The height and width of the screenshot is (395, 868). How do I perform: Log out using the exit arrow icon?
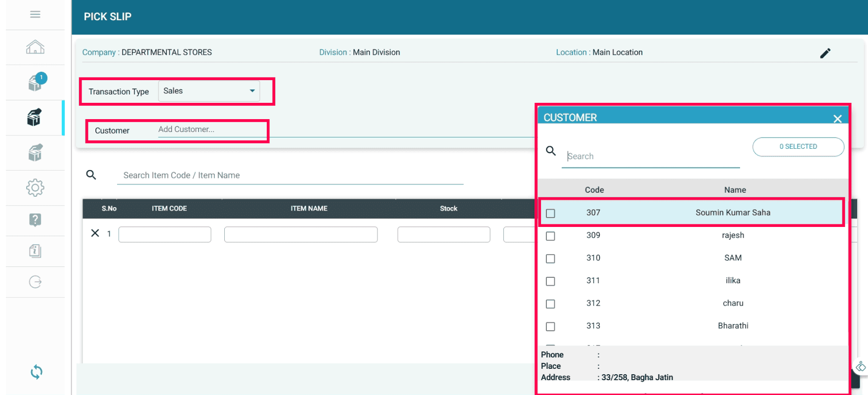(35, 282)
